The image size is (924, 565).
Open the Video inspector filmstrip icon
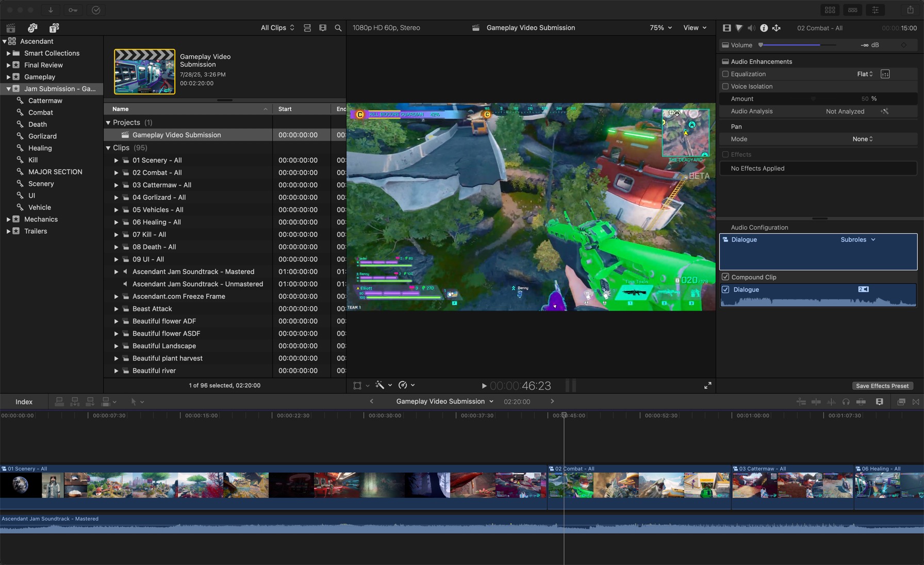(x=727, y=28)
